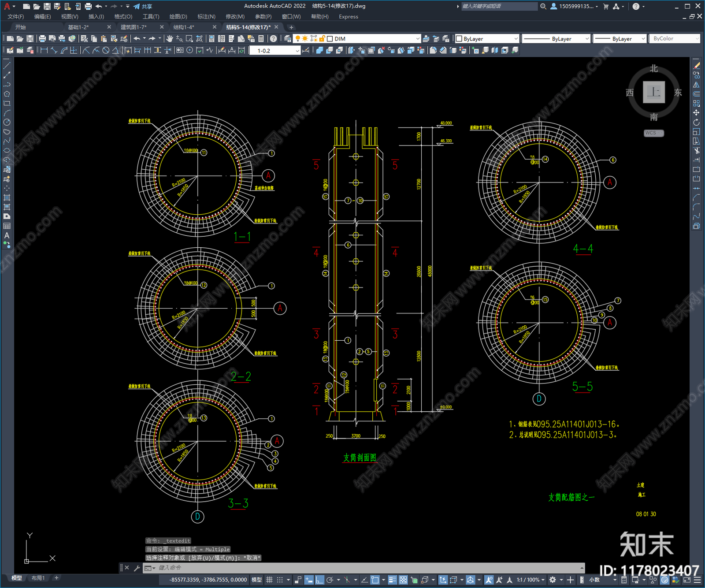705x588 pixels.
Task: Click the 共享 share button
Action: point(143,6)
